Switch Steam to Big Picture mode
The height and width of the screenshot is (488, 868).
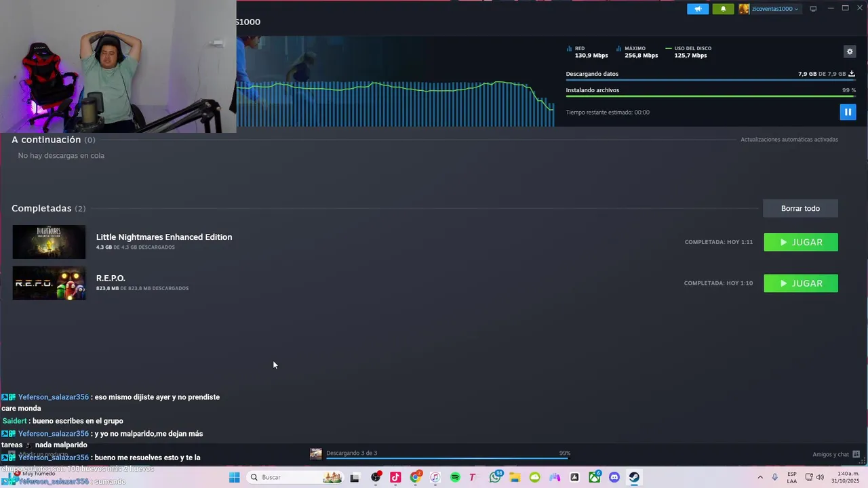pyautogui.click(x=813, y=9)
